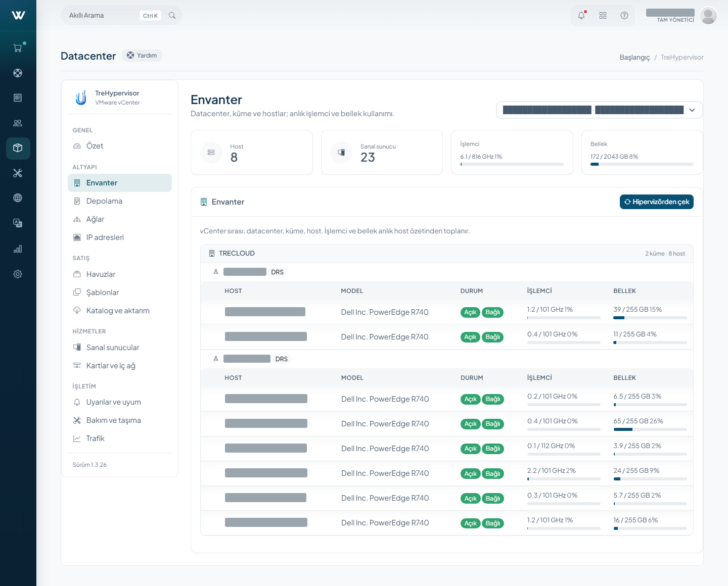Open the Havuzlar menu item
Viewport: 728px width, 586px height.
120,274
